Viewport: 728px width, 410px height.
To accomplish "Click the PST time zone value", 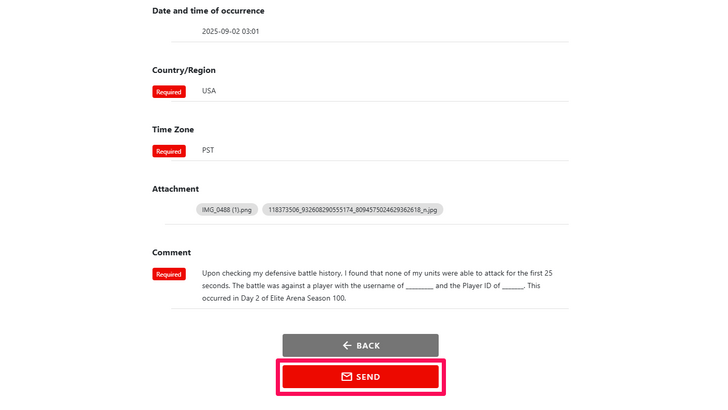I will (x=208, y=151).
